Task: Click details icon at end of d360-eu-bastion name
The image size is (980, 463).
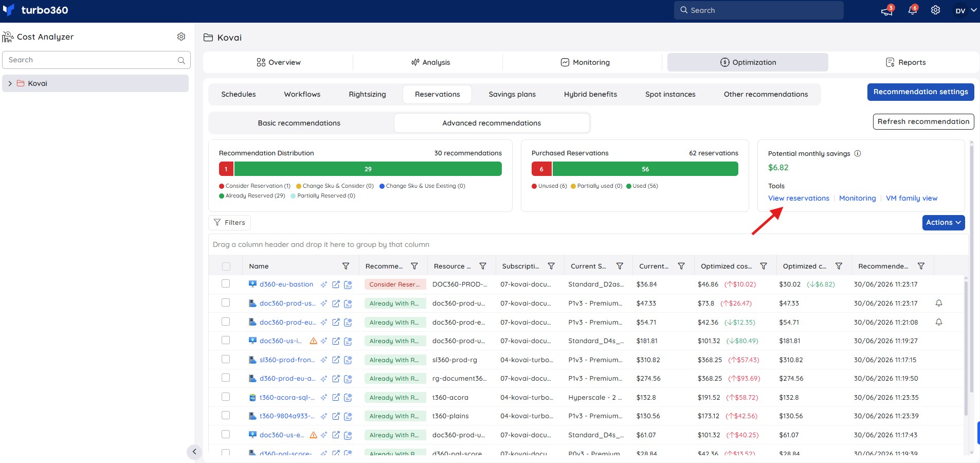Action: pyautogui.click(x=348, y=284)
